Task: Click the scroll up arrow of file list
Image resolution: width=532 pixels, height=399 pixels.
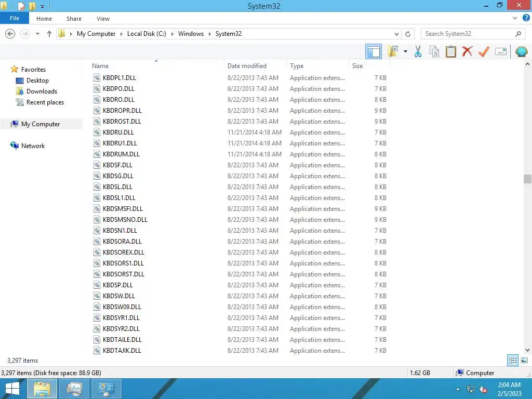Action: pyautogui.click(x=527, y=64)
